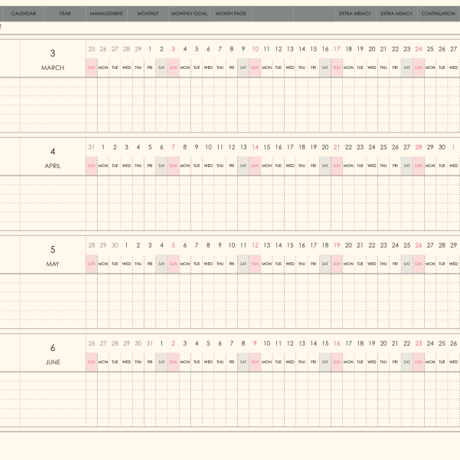Select date 9 in the June row

255,343
